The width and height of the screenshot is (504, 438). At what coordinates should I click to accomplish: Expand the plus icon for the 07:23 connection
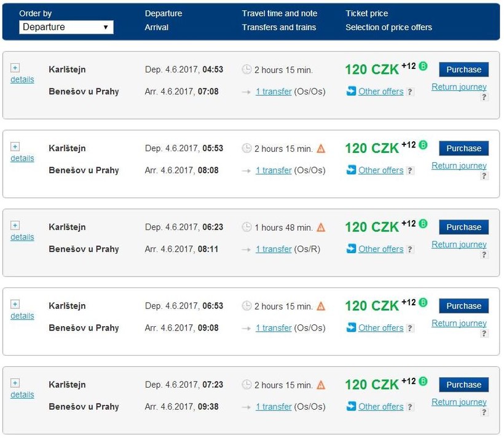click(15, 383)
